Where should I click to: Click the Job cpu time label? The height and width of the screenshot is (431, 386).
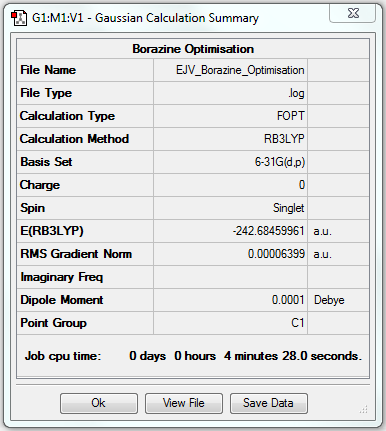(63, 356)
